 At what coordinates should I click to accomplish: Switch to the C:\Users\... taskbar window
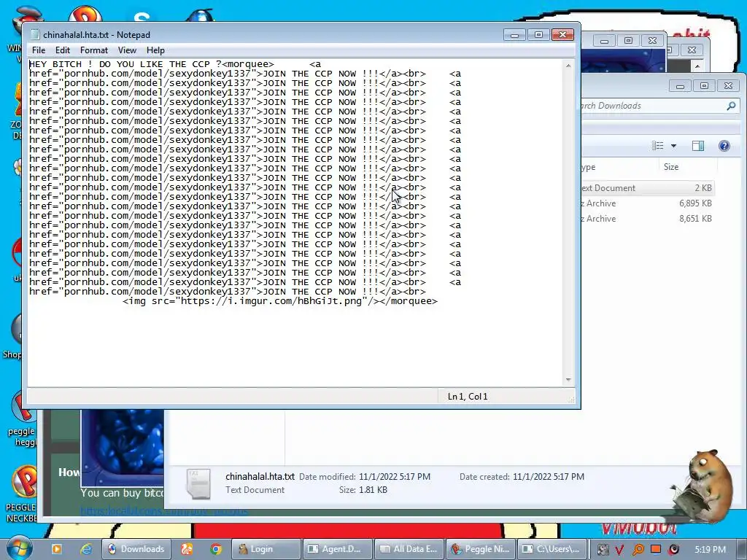pyautogui.click(x=551, y=549)
